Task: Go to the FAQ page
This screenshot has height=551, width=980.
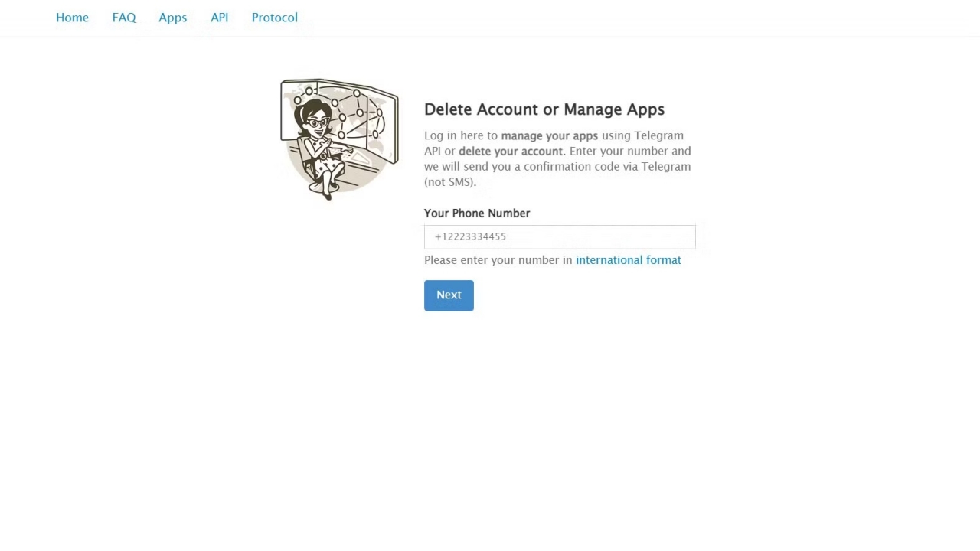Action: pos(124,18)
